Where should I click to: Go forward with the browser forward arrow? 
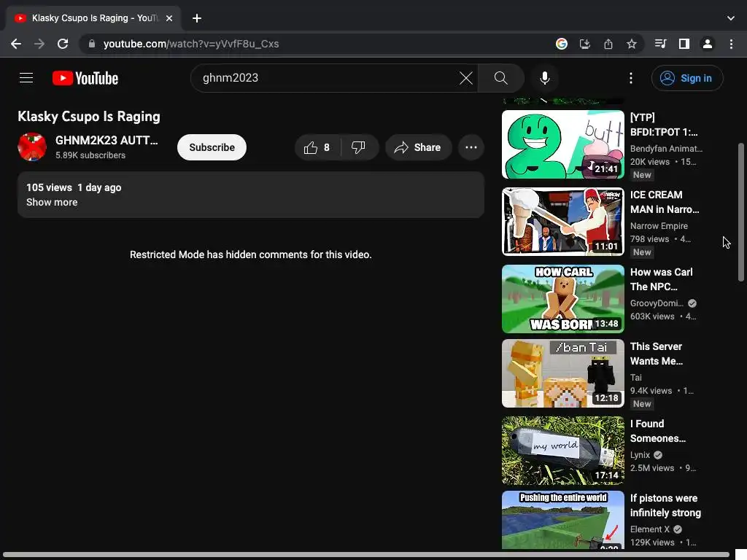point(39,44)
